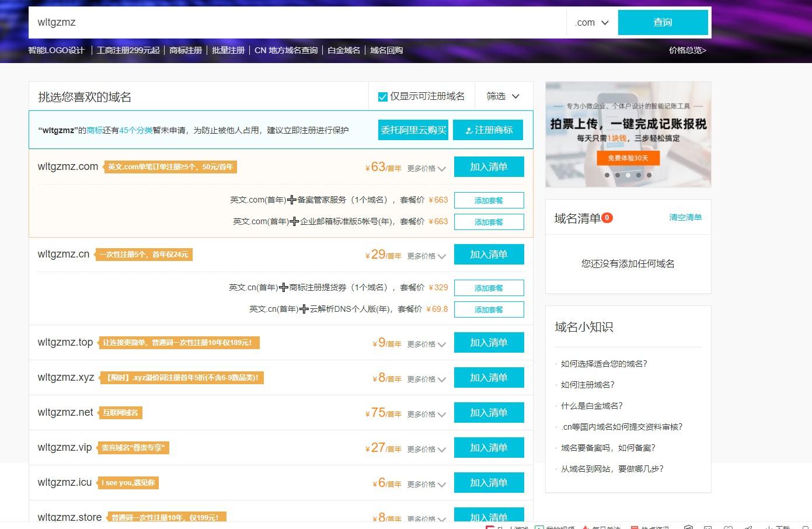Expand 更多价格 for wltgzmz.top
The image size is (812, 529).
(427, 344)
